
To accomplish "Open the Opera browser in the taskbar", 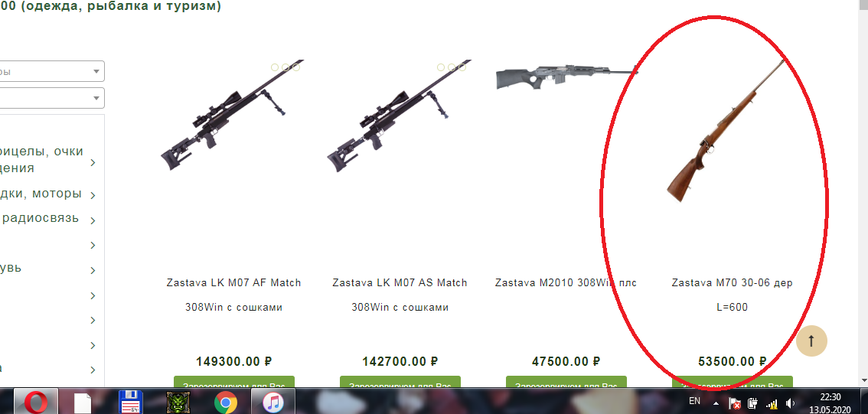I will click(35, 401).
